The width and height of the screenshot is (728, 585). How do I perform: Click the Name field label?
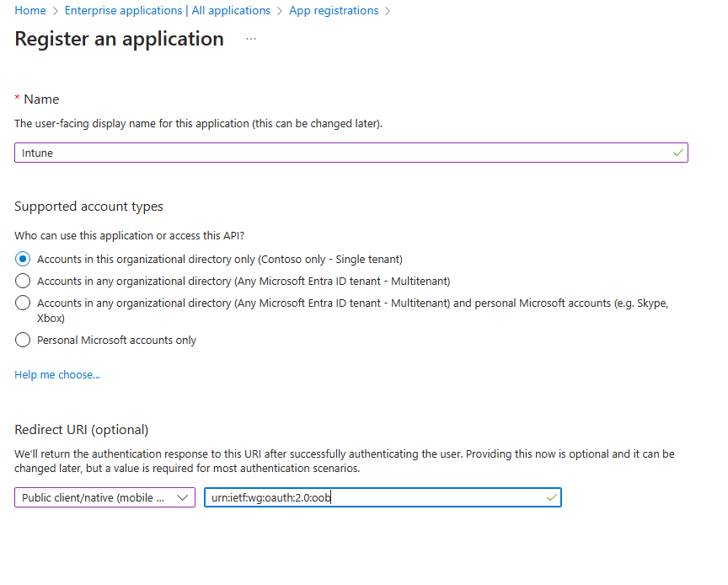click(41, 99)
